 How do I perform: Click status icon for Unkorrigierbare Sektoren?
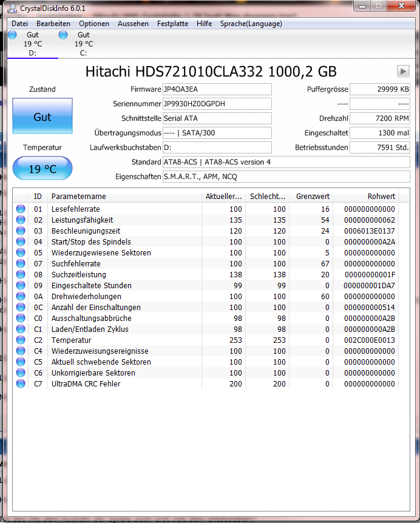point(21,373)
